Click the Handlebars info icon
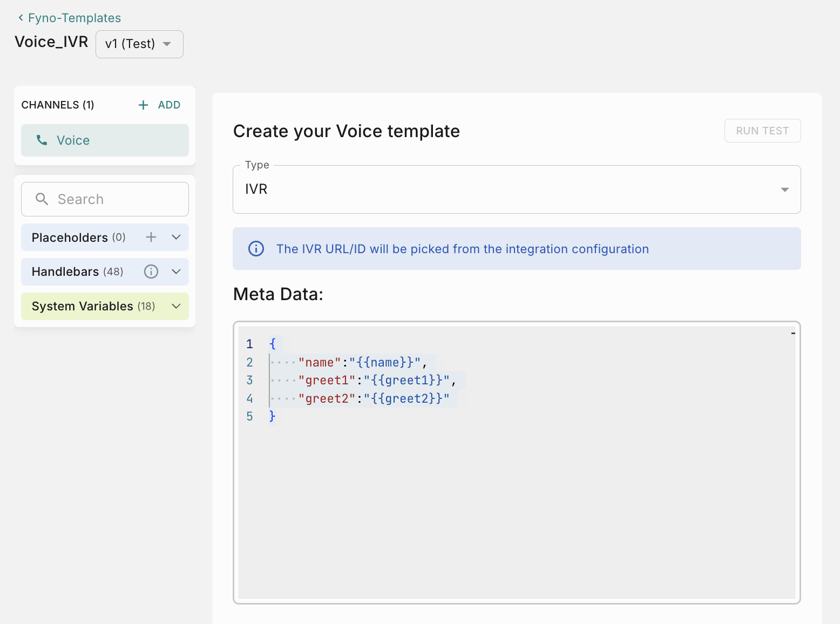The height and width of the screenshot is (624, 840). (151, 272)
